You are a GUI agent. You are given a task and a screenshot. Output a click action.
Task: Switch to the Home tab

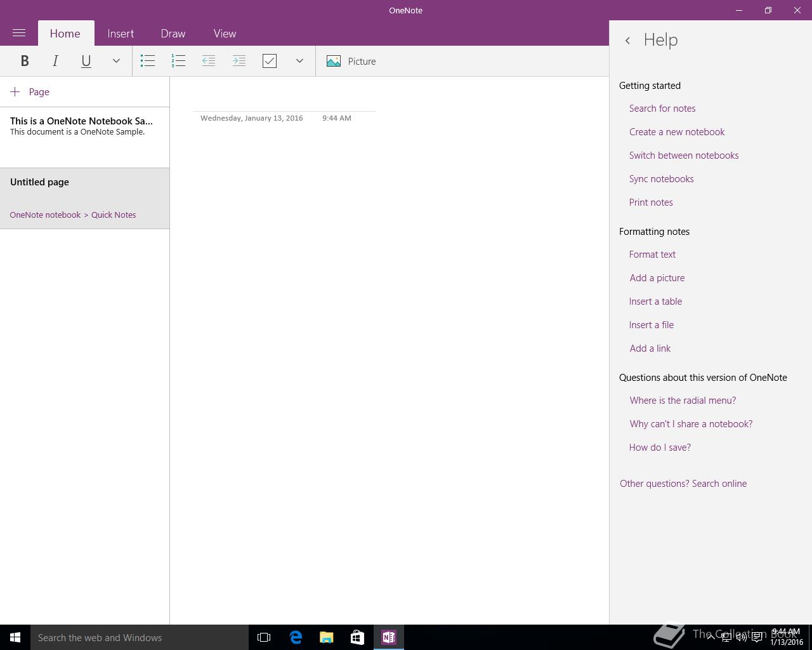[x=65, y=34]
